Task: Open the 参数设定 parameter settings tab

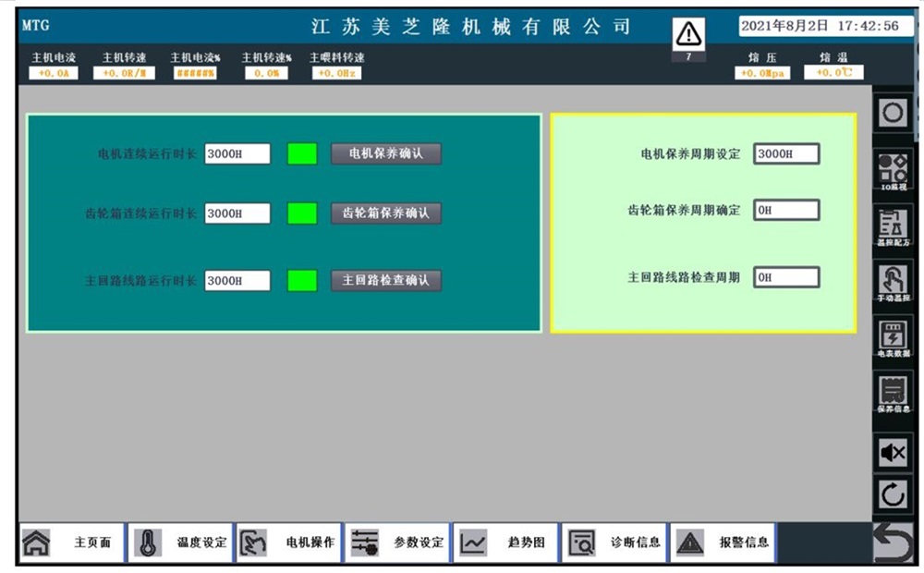Action: point(397,543)
